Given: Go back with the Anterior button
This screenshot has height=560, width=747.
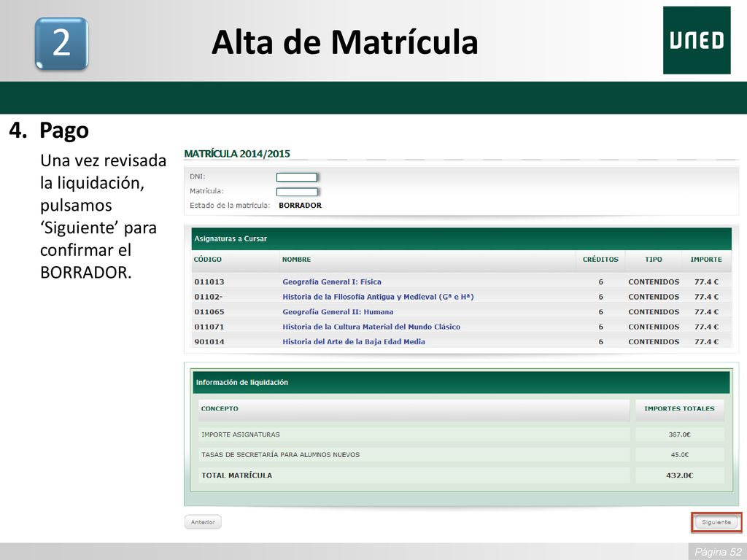Looking at the screenshot, I should 203,522.
